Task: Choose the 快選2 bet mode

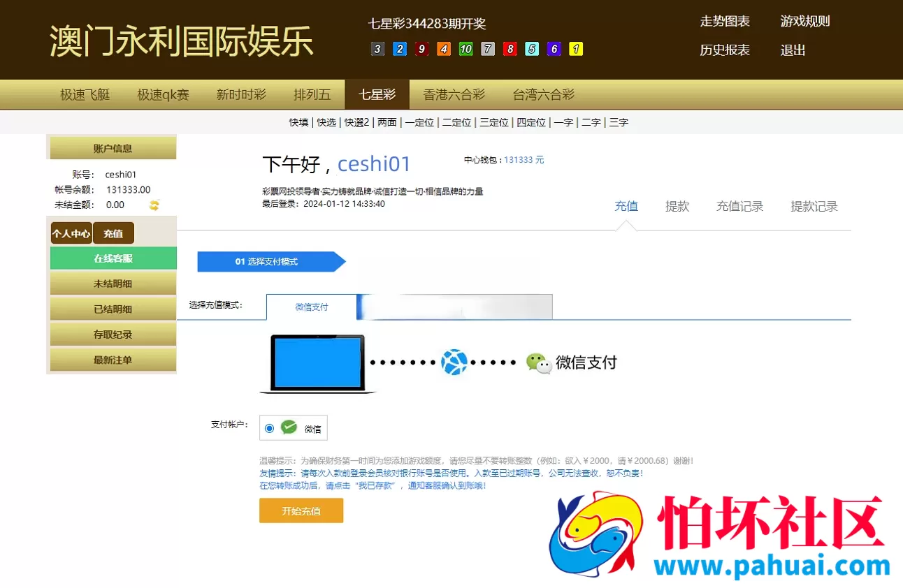Action: point(356,122)
